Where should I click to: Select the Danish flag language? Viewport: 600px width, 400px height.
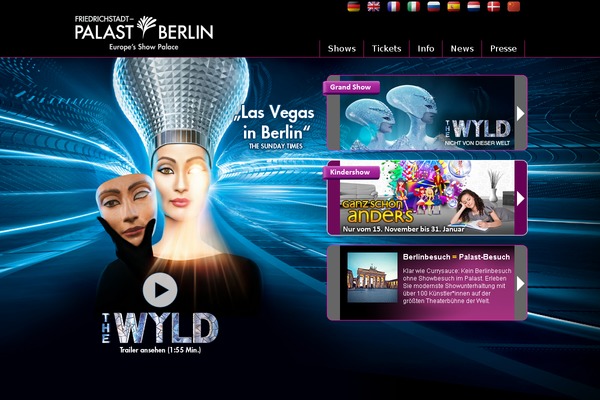click(494, 7)
